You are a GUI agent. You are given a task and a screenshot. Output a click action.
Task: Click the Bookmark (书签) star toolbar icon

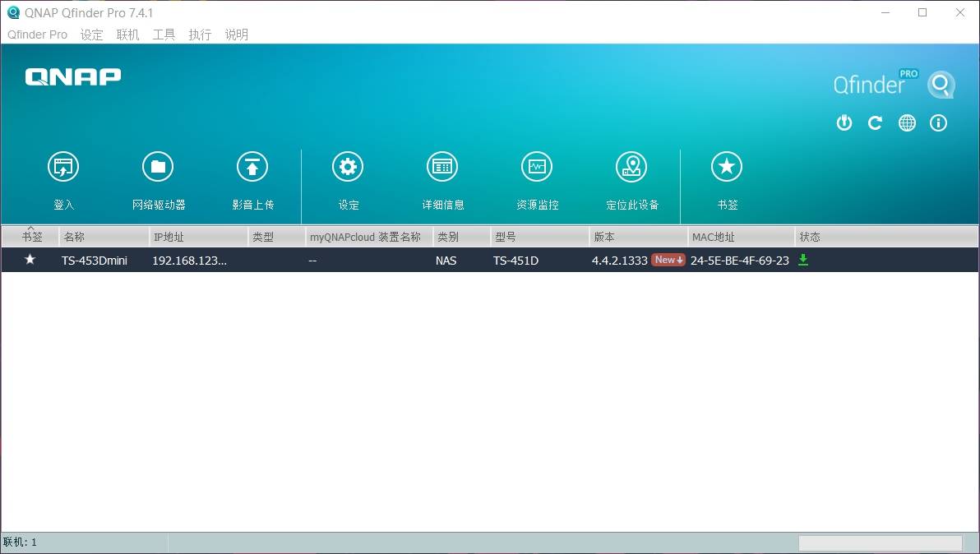click(727, 167)
